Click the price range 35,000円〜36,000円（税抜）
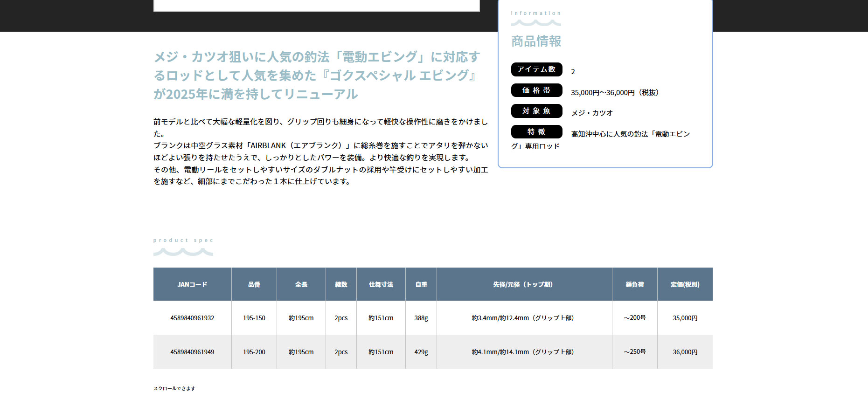The image size is (868, 420). click(x=615, y=93)
